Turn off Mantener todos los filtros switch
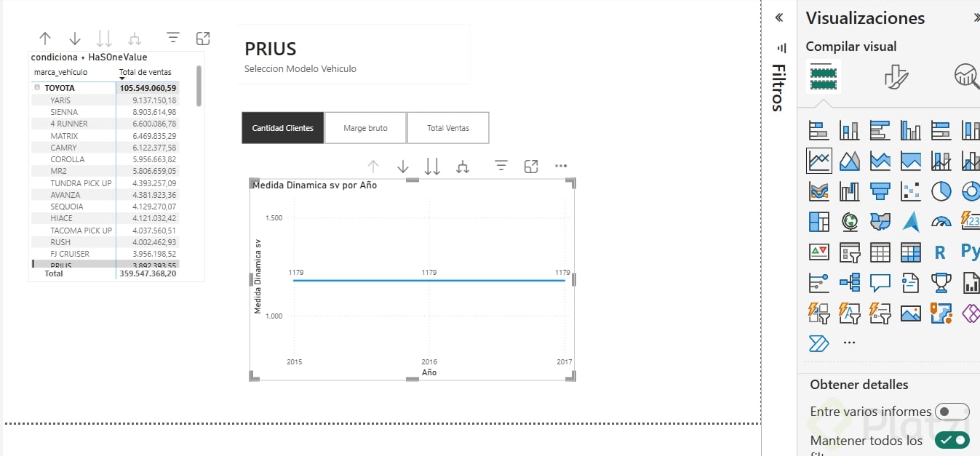 pos(952,440)
